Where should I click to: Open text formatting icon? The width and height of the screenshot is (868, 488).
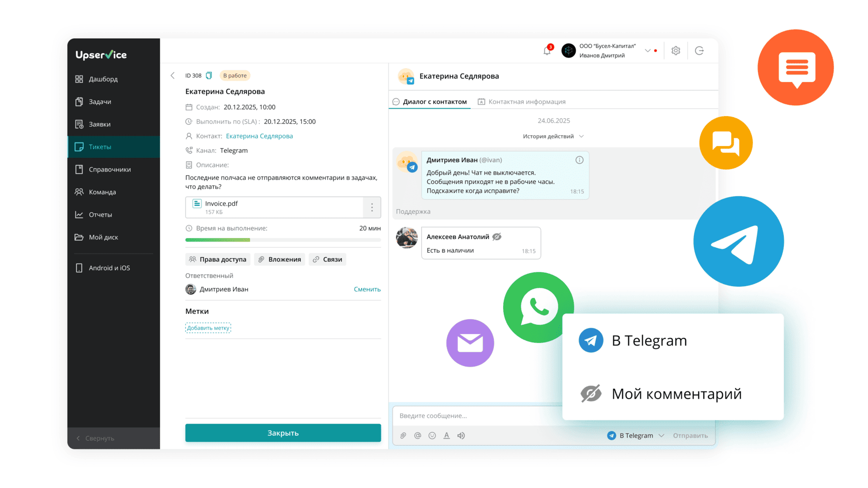[x=446, y=435]
